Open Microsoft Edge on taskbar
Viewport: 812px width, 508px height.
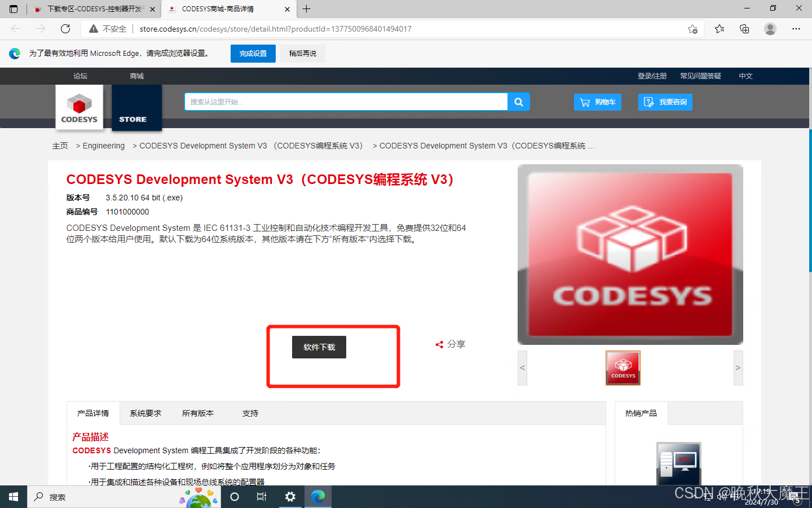coord(318,497)
